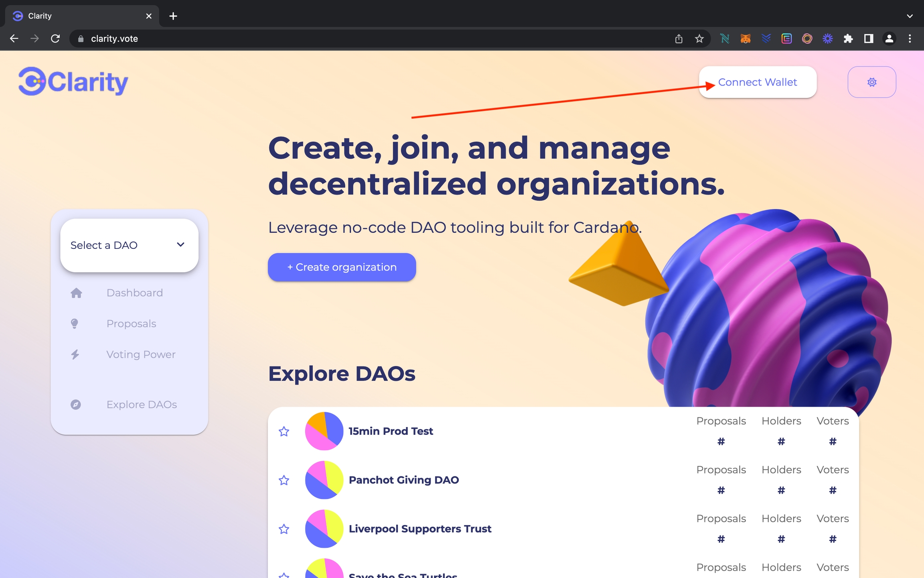Open the Chrome three-dot menu

click(910, 39)
